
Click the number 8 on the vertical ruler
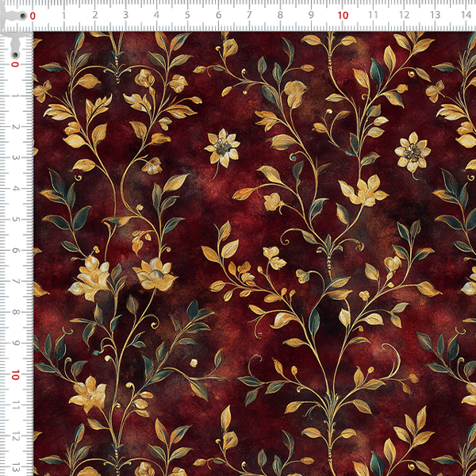16,313
